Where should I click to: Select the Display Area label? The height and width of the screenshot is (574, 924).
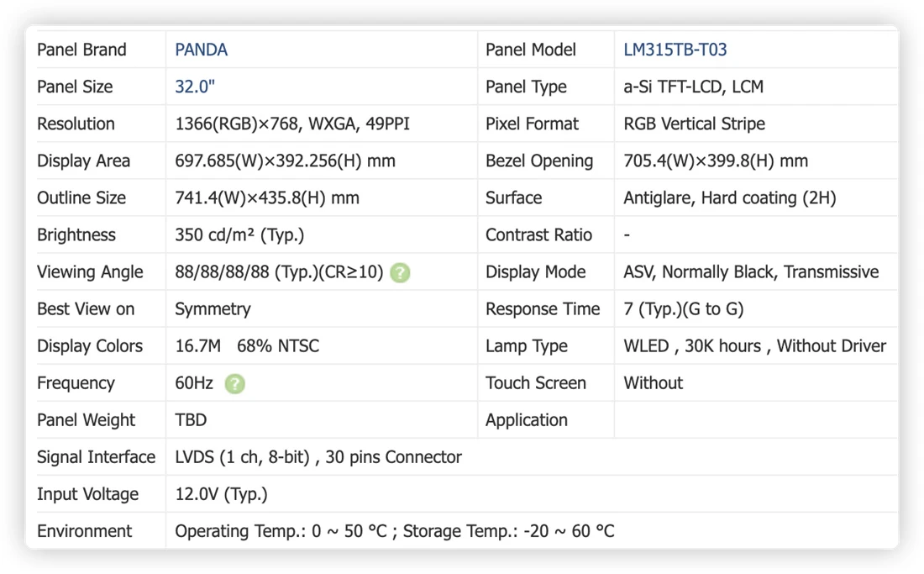pyautogui.click(x=83, y=161)
